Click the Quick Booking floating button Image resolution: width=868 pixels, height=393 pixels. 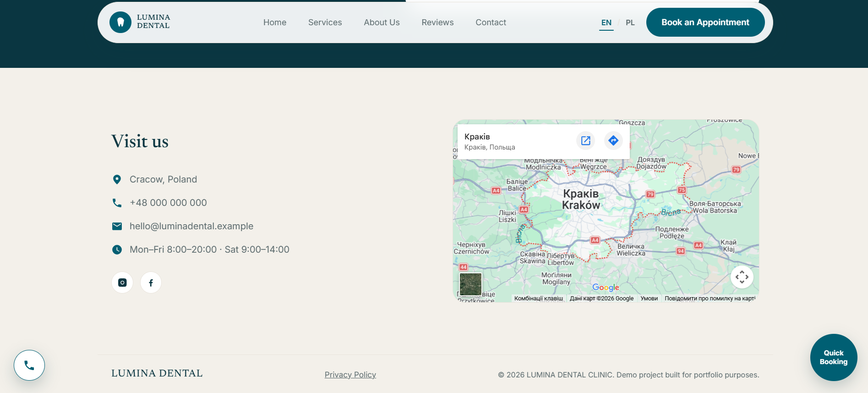coord(834,357)
